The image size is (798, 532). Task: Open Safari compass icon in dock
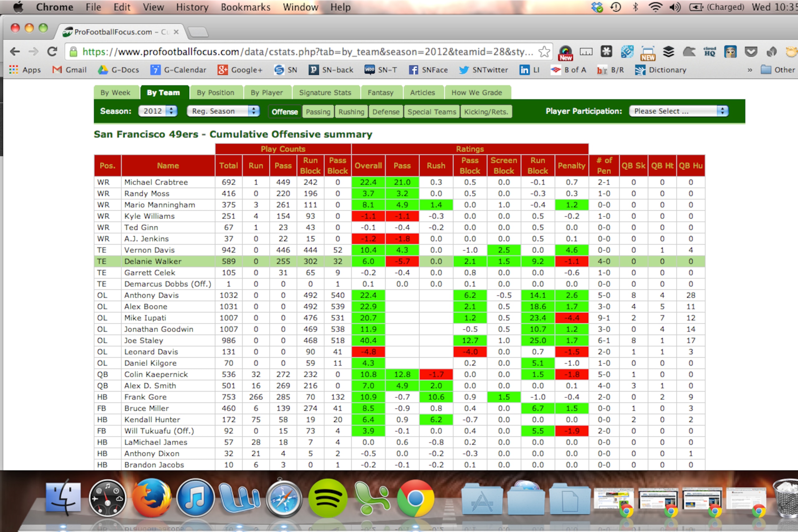[x=284, y=498]
